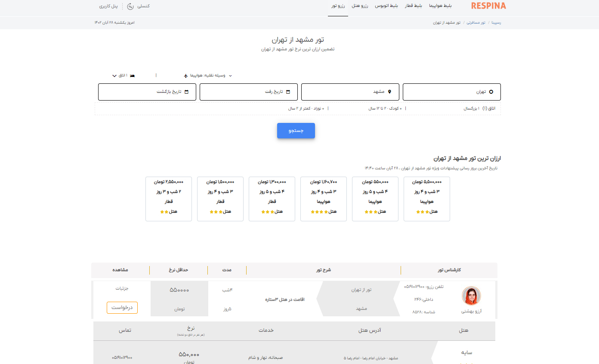The height and width of the screenshot is (364, 599).
Task: Click the location pin icon in the مشهد field
Action: pyautogui.click(x=390, y=92)
